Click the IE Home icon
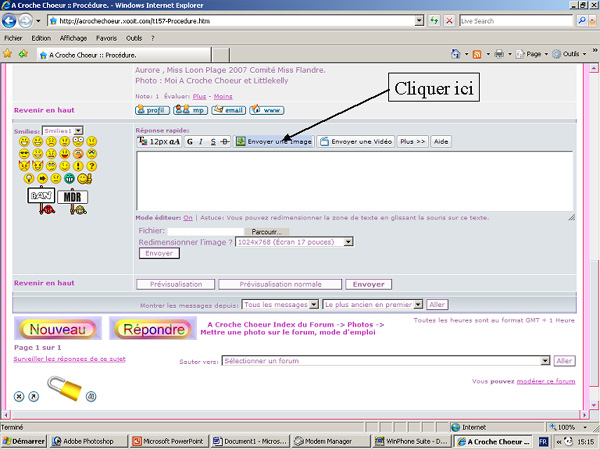This screenshot has height=450, width=600. (456, 54)
